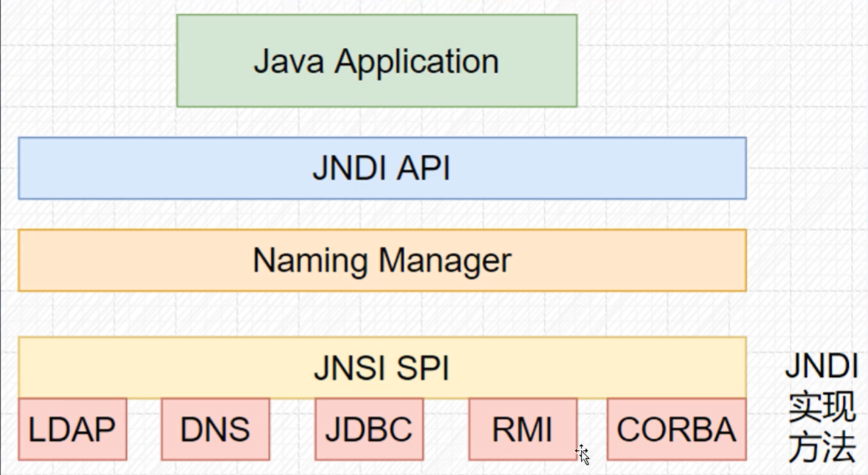Select the JDBC provider box
868x475 pixels.
[x=369, y=429]
